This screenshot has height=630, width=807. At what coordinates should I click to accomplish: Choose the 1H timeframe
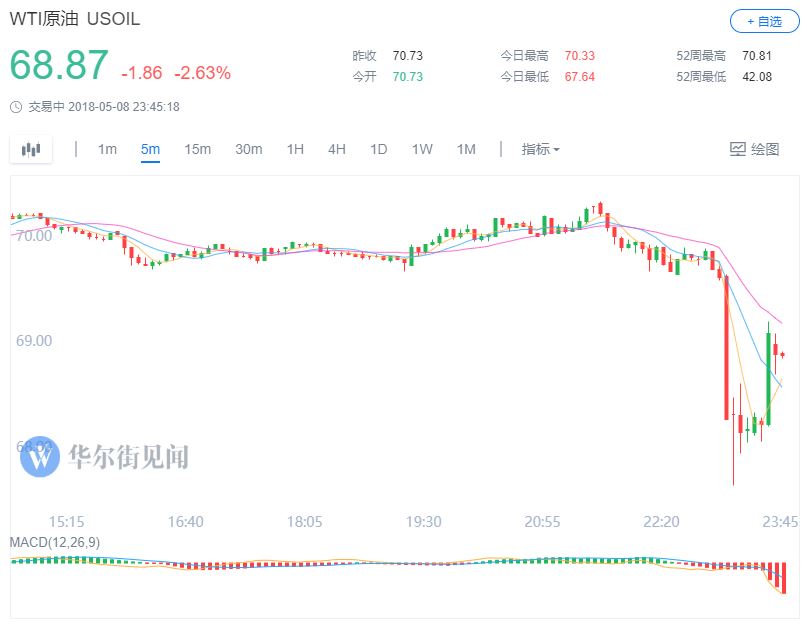[295, 149]
